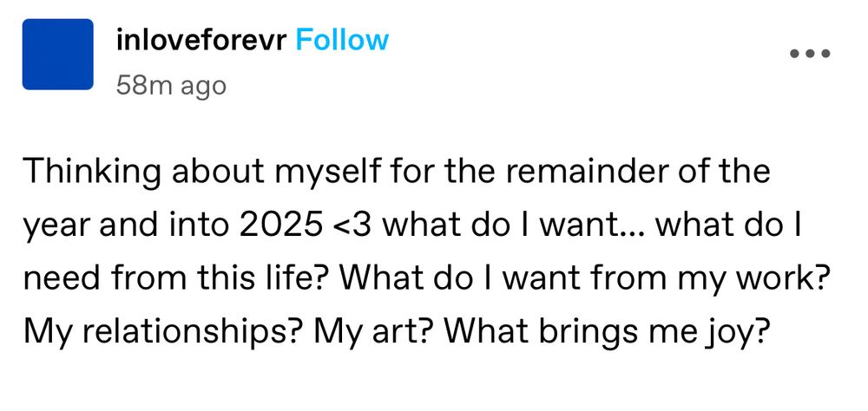This screenshot has width=868, height=411.
Task: Follow the inloveforevr blog
Action: tap(342, 40)
